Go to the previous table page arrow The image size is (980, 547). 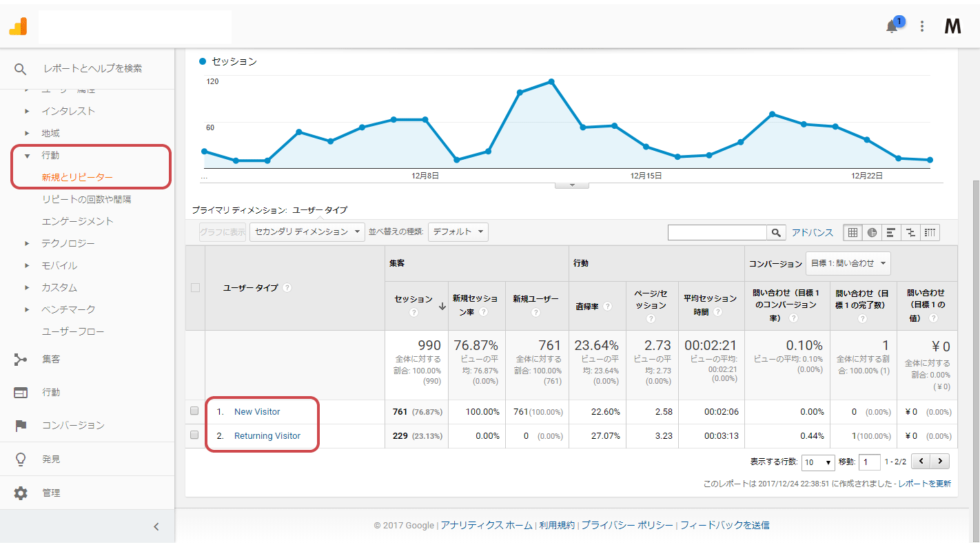click(921, 462)
